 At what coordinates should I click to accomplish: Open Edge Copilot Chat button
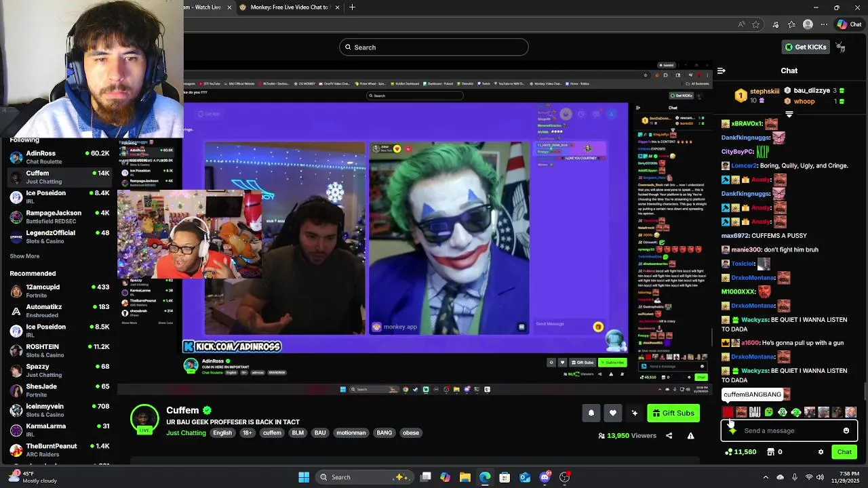[848, 24]
